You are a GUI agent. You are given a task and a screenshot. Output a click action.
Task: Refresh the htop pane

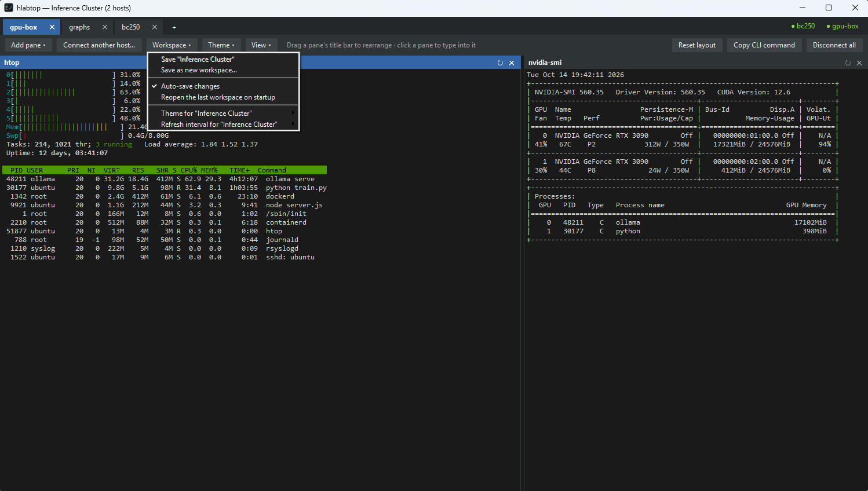pyautogui.click(x=500, y=63)
